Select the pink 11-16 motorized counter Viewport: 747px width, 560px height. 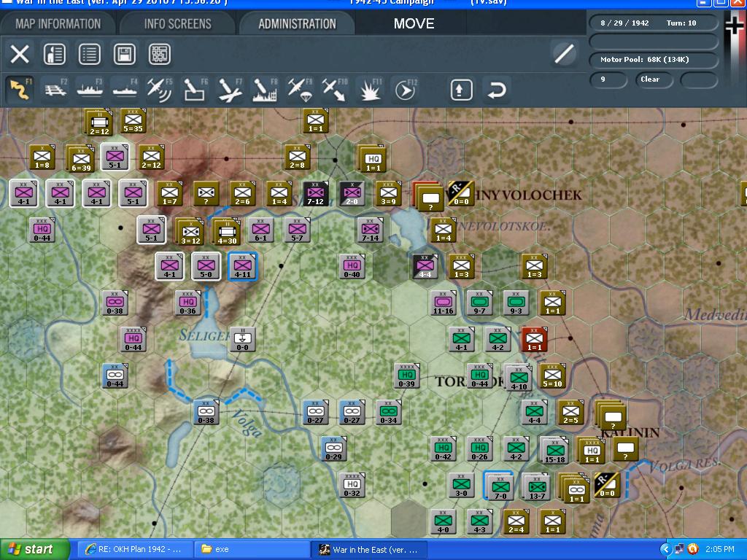click(x=443, y=303)
